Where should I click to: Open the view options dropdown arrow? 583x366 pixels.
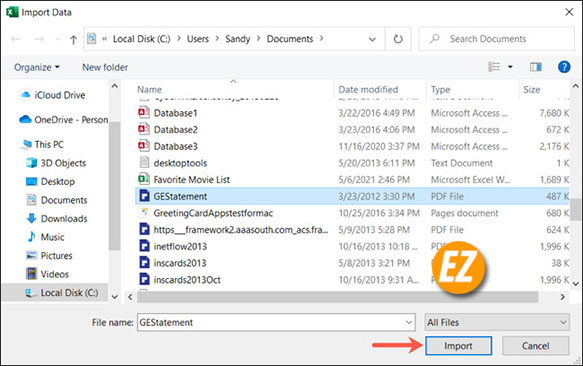pos(510,67)
